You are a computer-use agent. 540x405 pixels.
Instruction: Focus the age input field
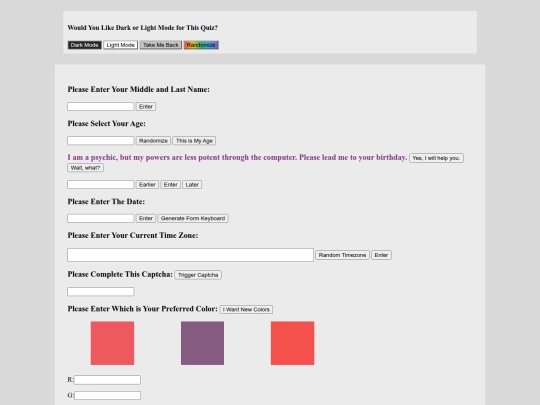101,141
